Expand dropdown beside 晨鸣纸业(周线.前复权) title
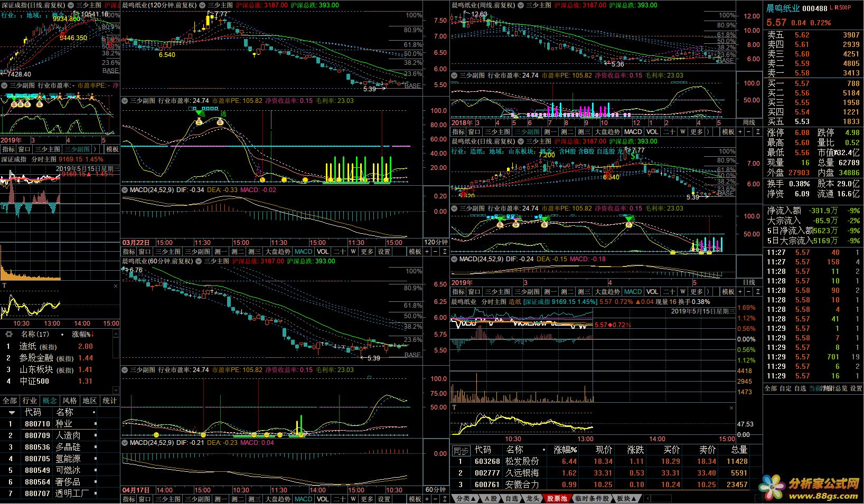Screen dimensions: 864x504 click(522, 5)
